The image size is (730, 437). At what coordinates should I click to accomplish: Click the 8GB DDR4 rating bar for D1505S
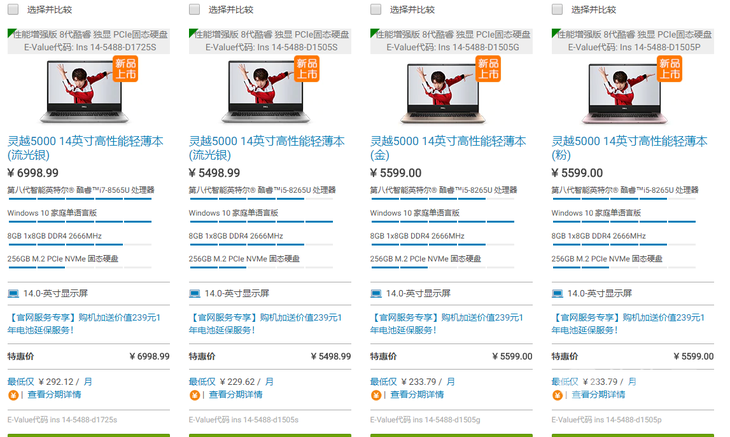pos(261,245)
